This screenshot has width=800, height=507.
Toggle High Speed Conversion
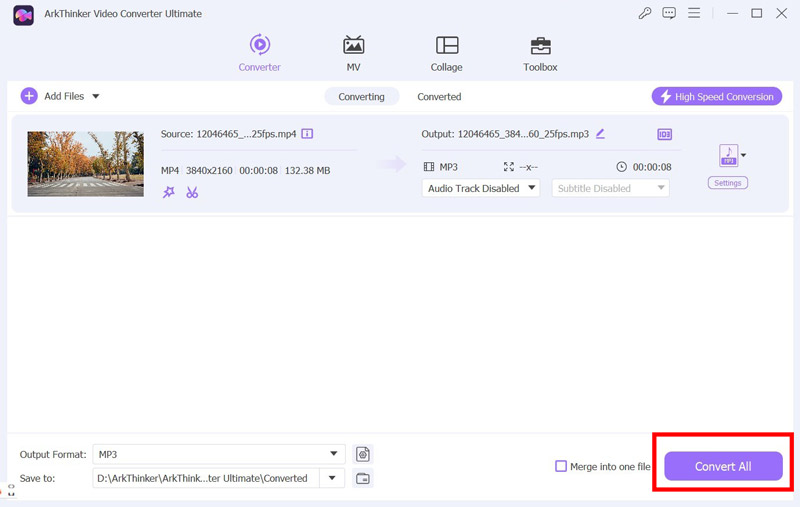[716, 96]
